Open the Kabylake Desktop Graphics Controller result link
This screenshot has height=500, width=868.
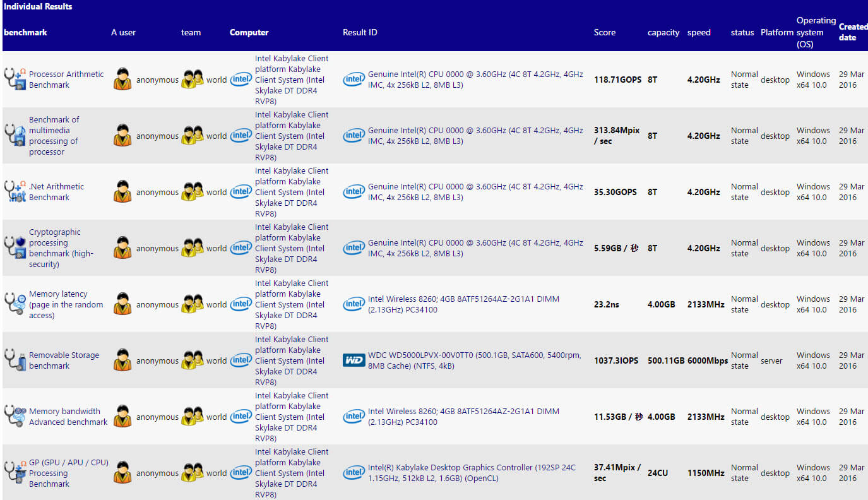tap(472, 473)
